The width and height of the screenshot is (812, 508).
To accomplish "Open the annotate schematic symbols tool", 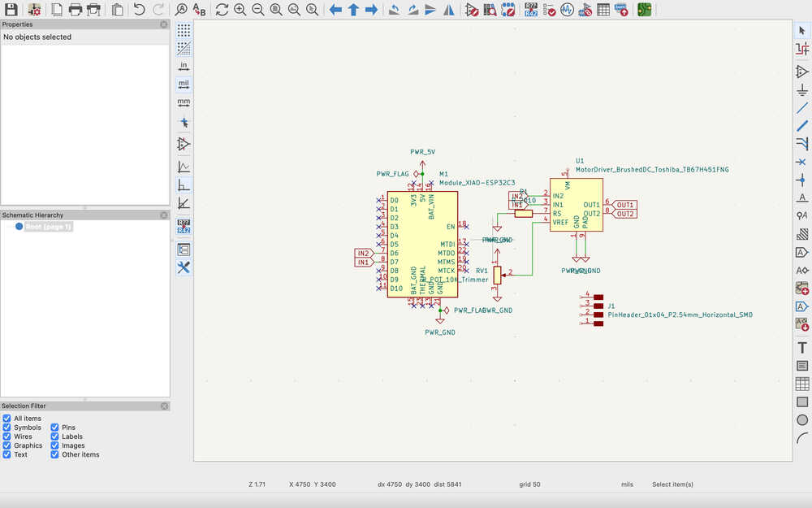I will (x=531, y=10).
